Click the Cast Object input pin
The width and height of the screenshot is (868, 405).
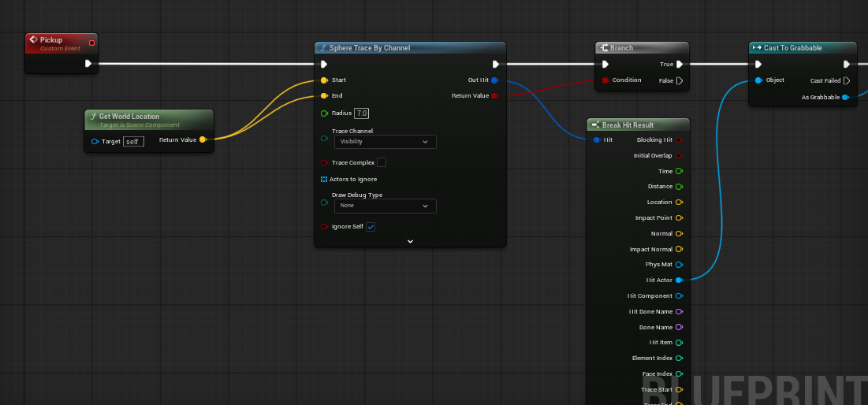coord(758,80)
